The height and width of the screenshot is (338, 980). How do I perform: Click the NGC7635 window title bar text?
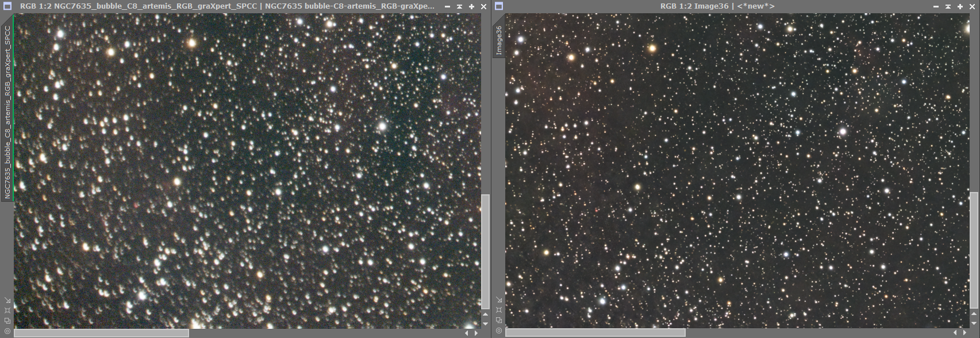coord(227,6)
